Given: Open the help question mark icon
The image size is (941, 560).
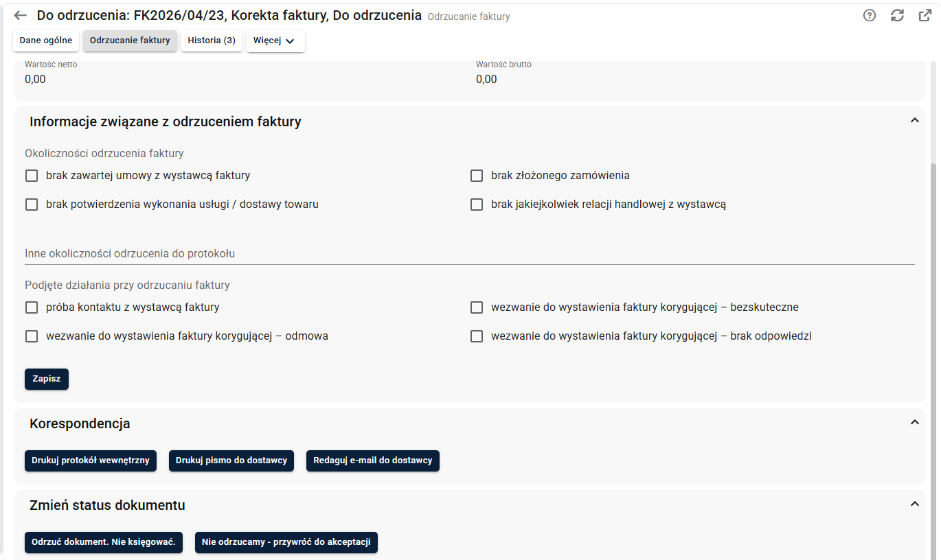Looking at the screenshot, I should pos(870,16).
